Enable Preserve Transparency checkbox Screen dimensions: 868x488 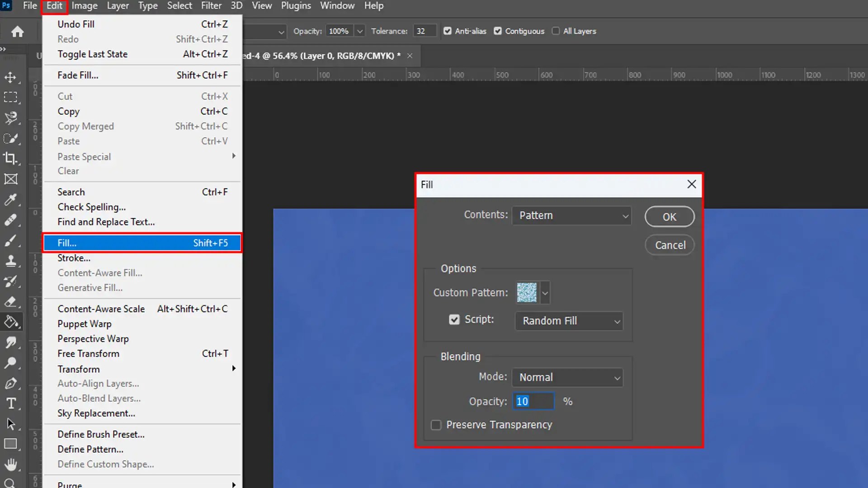point(436,425)
